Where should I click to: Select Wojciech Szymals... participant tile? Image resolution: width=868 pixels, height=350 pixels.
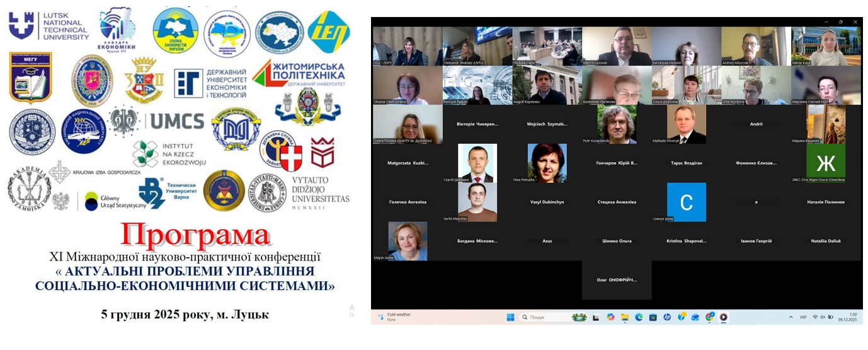[x=546, y=124]
